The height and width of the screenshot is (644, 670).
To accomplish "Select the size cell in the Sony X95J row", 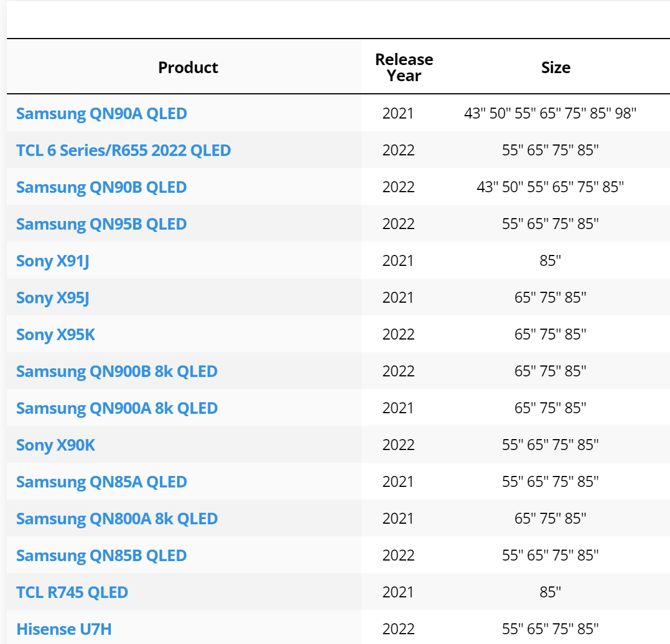I will coord(550,297).
